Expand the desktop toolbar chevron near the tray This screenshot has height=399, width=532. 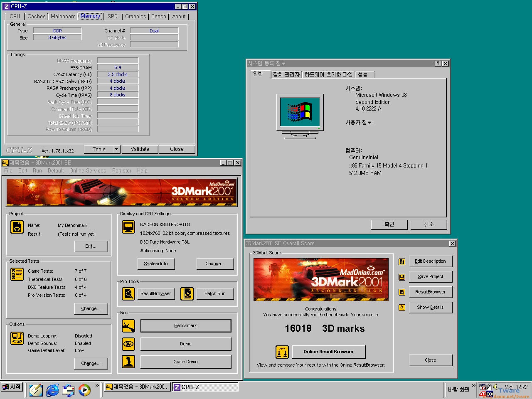pos(473,386)
